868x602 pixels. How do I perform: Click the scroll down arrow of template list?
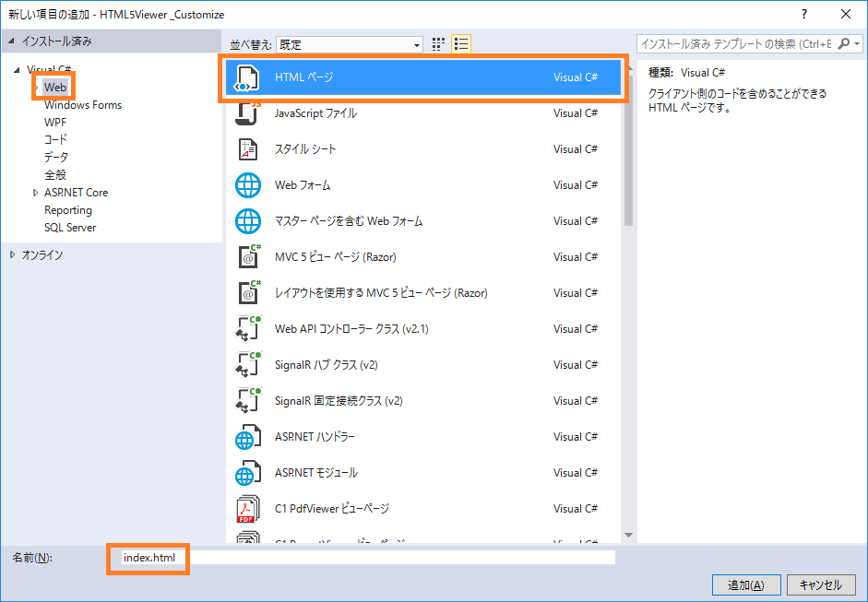click(x=628, y=535)
